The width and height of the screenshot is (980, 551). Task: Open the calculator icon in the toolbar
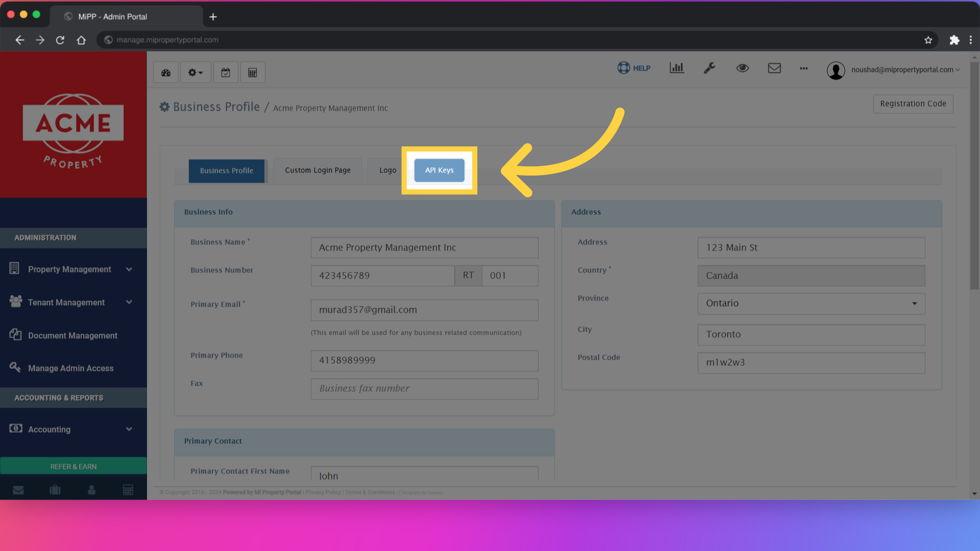[252, 72]
